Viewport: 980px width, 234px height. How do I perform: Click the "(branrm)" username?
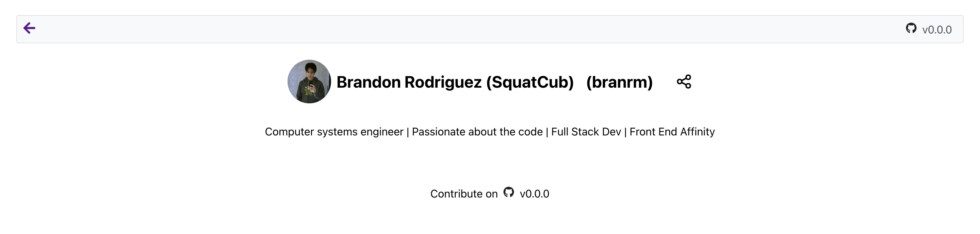tap(619, 82)
